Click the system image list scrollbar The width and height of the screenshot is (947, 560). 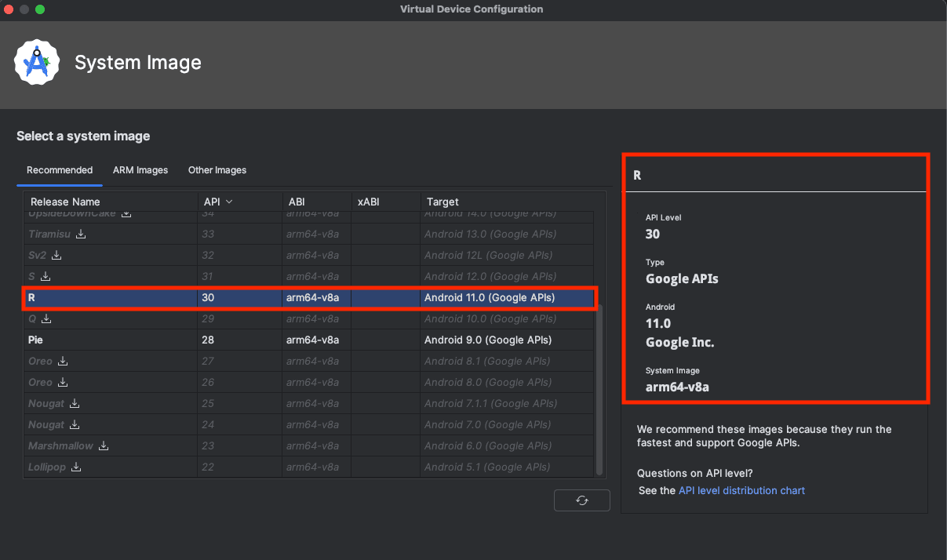[600, 388]
